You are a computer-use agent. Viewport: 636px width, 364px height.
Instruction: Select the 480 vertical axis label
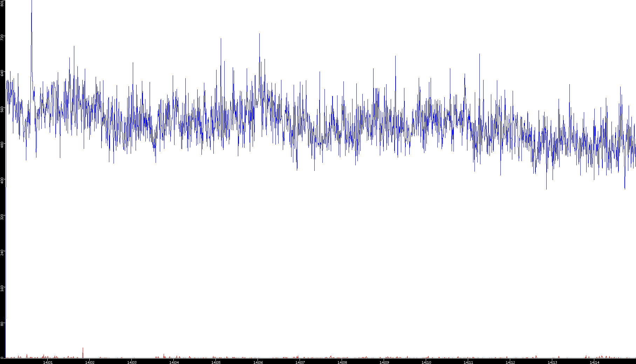pyautogui.click(x=2, y=144)
